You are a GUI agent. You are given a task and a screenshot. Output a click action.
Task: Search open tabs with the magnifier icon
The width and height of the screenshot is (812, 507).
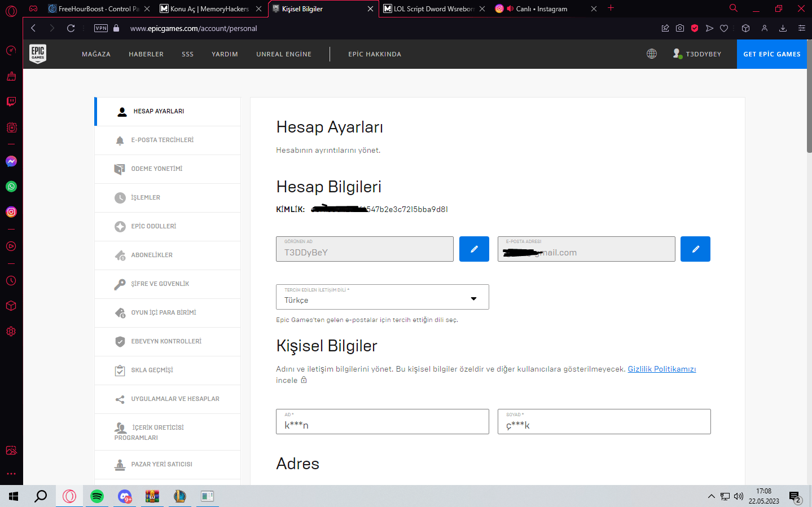(734, 8)
